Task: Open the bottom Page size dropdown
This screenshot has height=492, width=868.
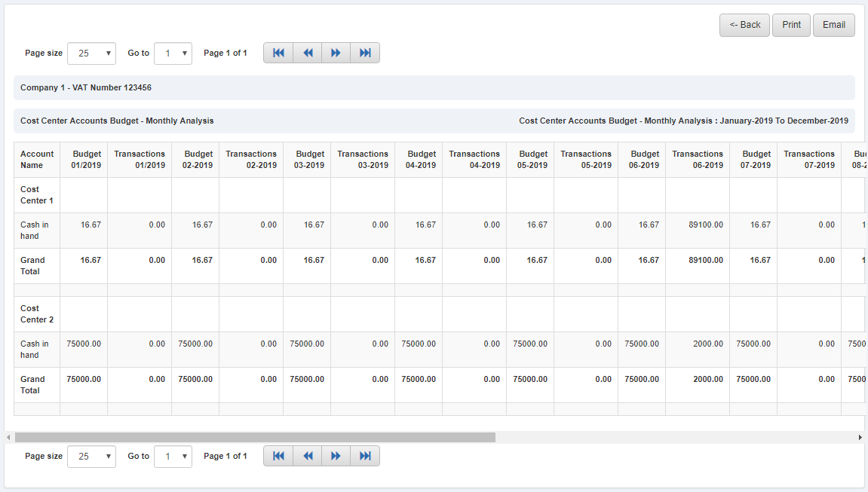Action: click(x=91, y=456)
